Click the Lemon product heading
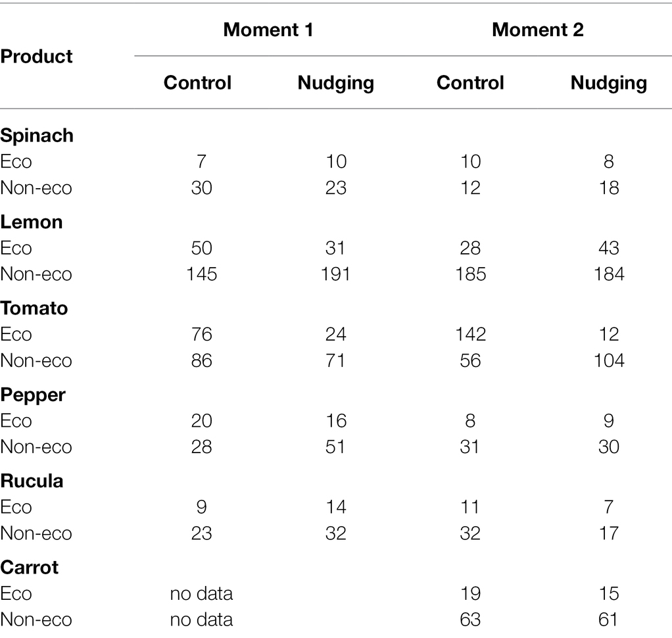The width and height of the screenshot is (672, 638). pos(32,222)
